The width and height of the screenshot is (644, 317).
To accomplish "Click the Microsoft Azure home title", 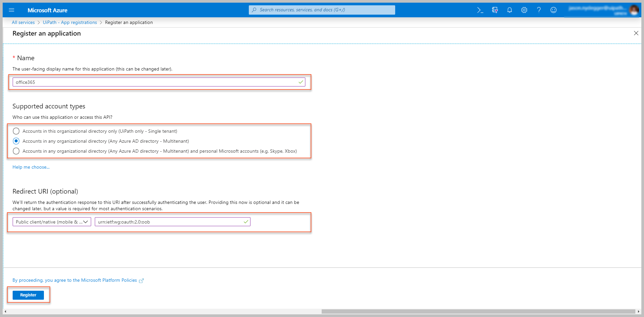I will pyautogui.click(x=47, y=10).
